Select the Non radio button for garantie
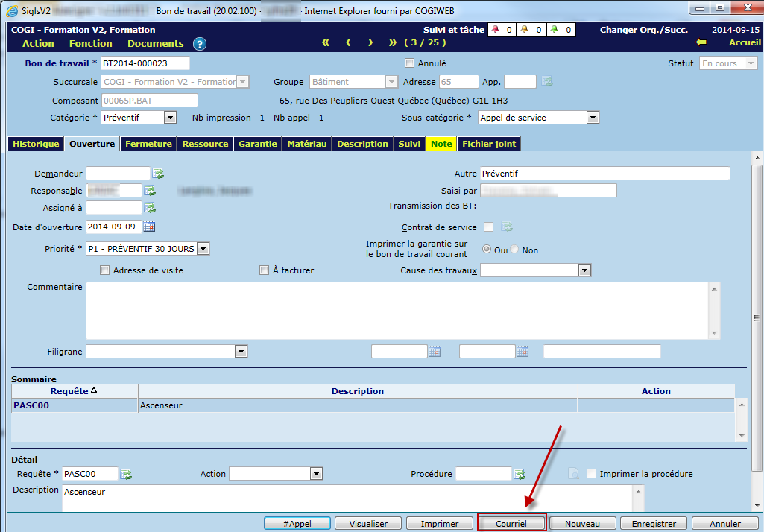Viewport: 764px width, 532px height. click(x=514, y=250)
